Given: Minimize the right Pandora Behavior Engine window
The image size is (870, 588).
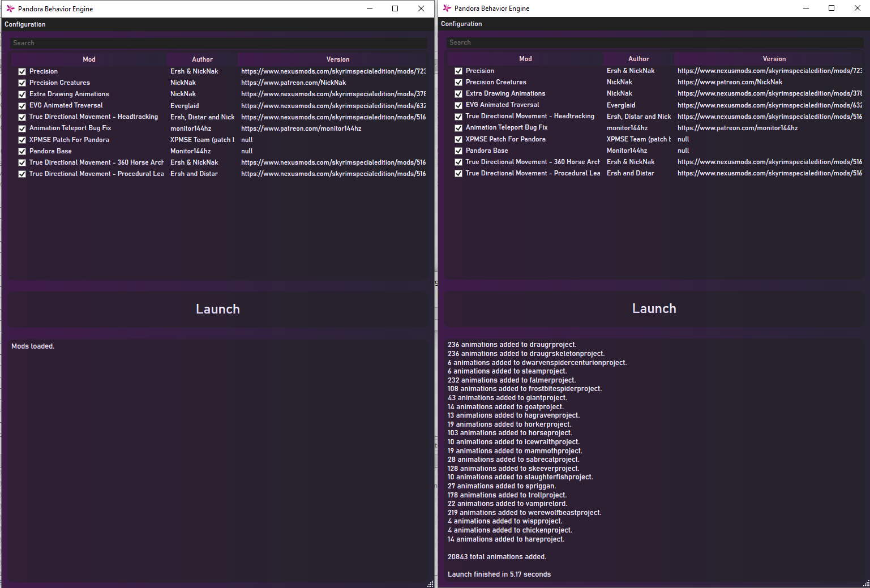Looking at the screenshot, I should (x=806, y=8).
